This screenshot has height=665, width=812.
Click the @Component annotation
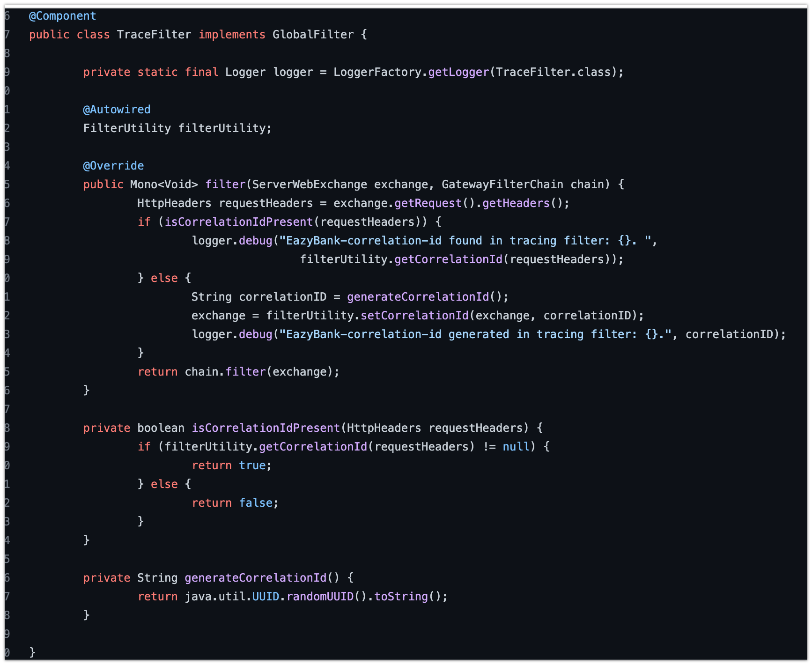tap(63, 16)
